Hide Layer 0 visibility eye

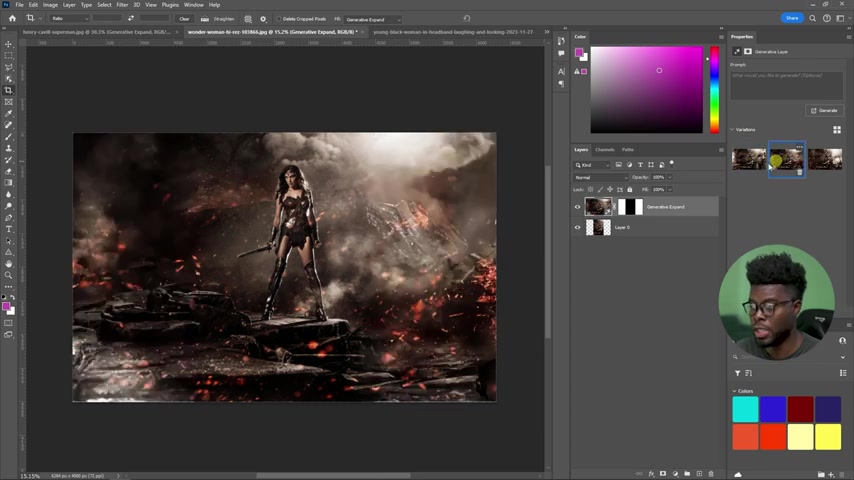click(577, 227)
